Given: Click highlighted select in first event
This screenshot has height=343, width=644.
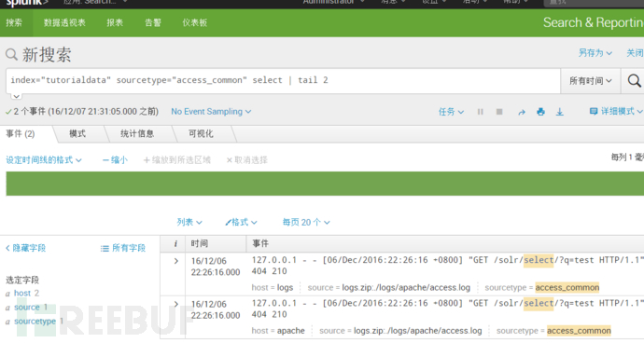Looking at the screenshot, I should coord(539,260).
